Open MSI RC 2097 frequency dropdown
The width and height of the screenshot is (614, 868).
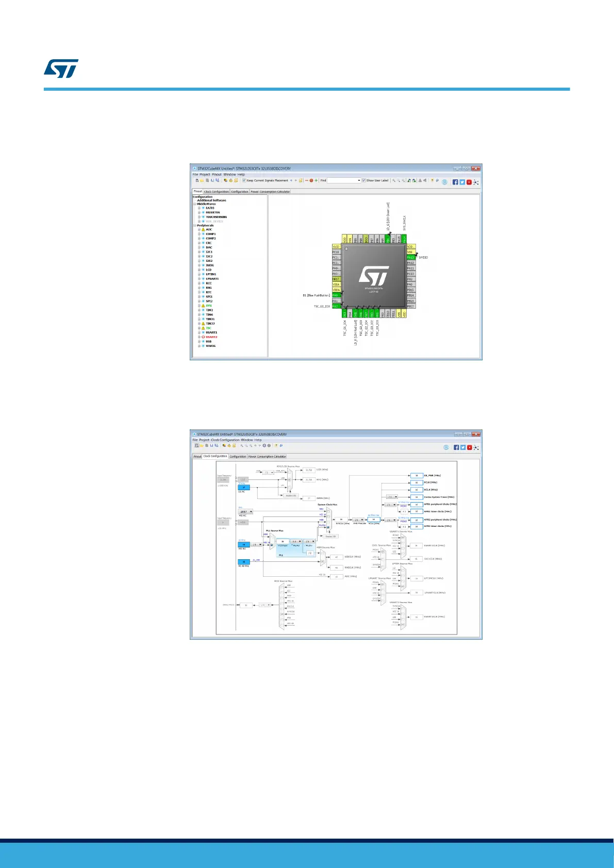pos(245,512)
